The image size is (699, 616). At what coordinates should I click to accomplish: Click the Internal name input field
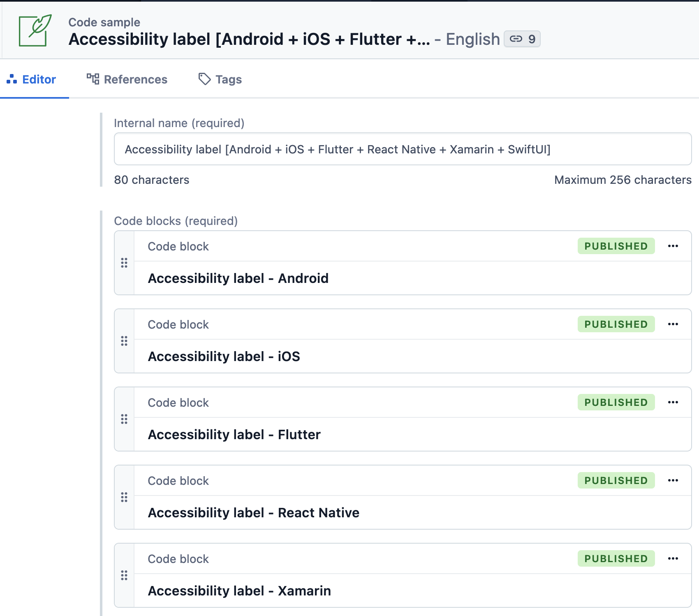(x=403, y=149)
